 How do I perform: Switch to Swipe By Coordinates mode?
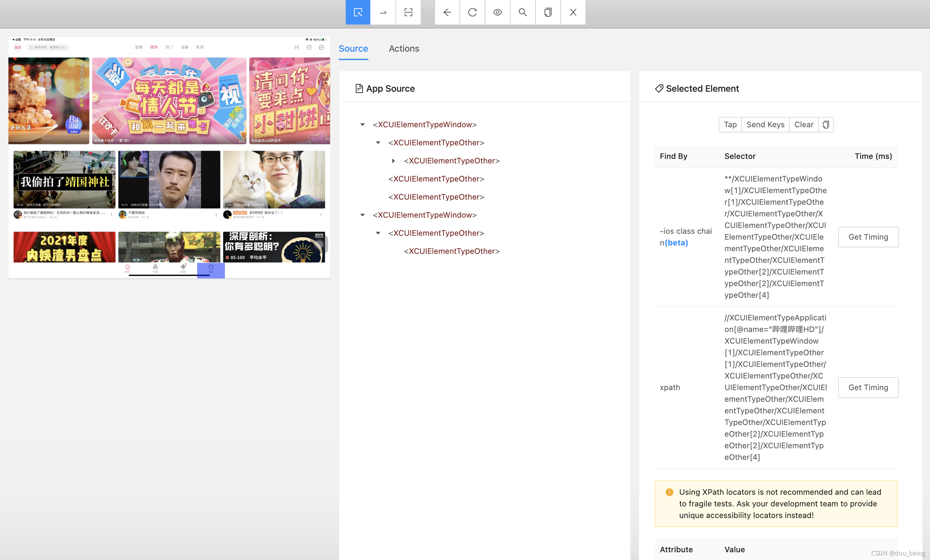pyautogui.click(x=383, y=12)
